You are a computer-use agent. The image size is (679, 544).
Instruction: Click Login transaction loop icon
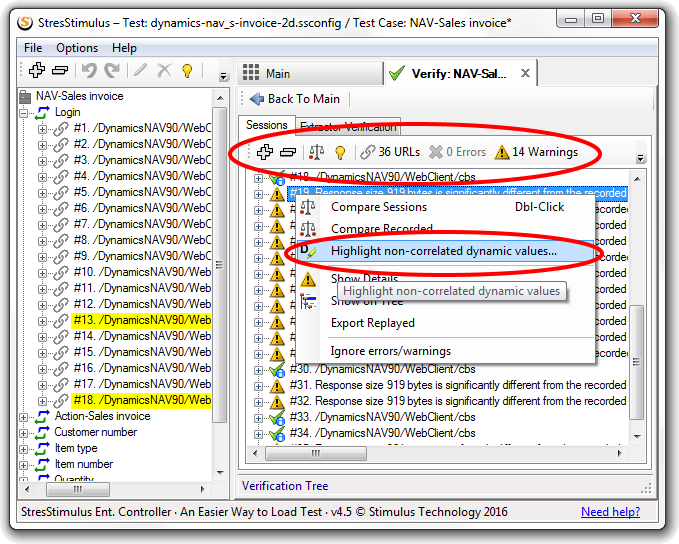tap(42, 113)
